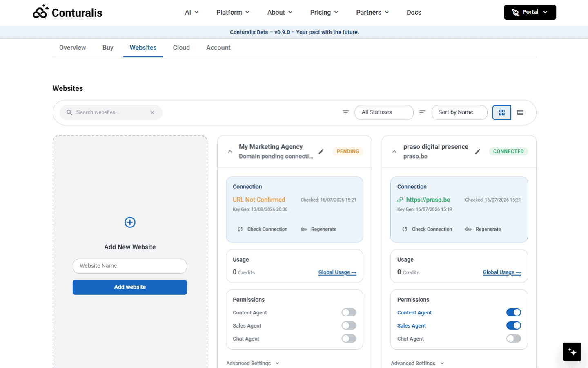Click the URL Not Confirmed text

click(x=259, y=200)
